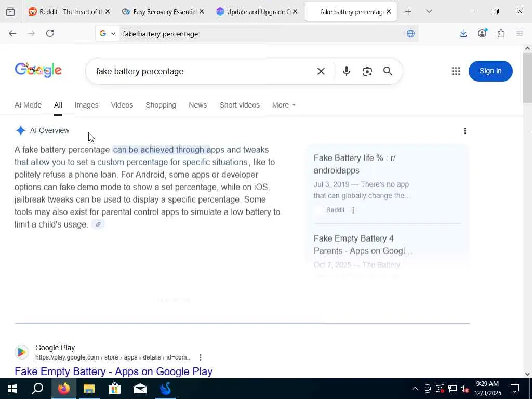This screenshot has height=399, width=532.
Task: Open search engine selector dropdown in address bar
Action: (x=108, y=34)
